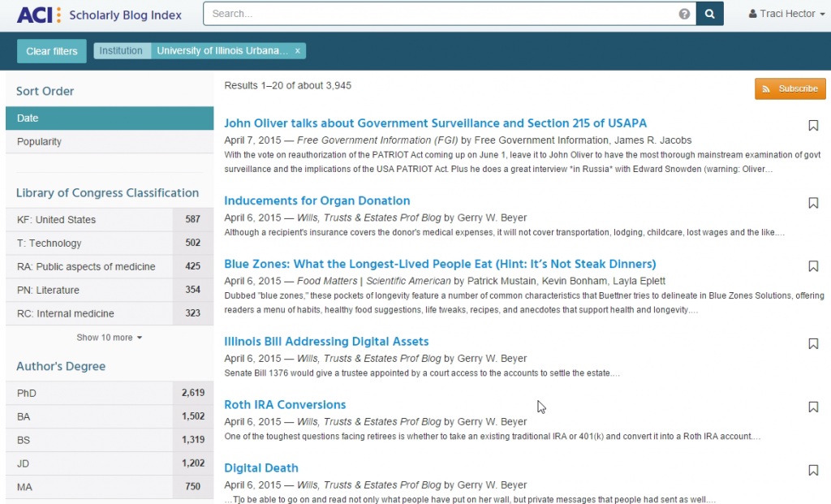Viewport: 831px width, 504px height.
Task: Expand Show 10 more classifications
Action: click(110, 338)
